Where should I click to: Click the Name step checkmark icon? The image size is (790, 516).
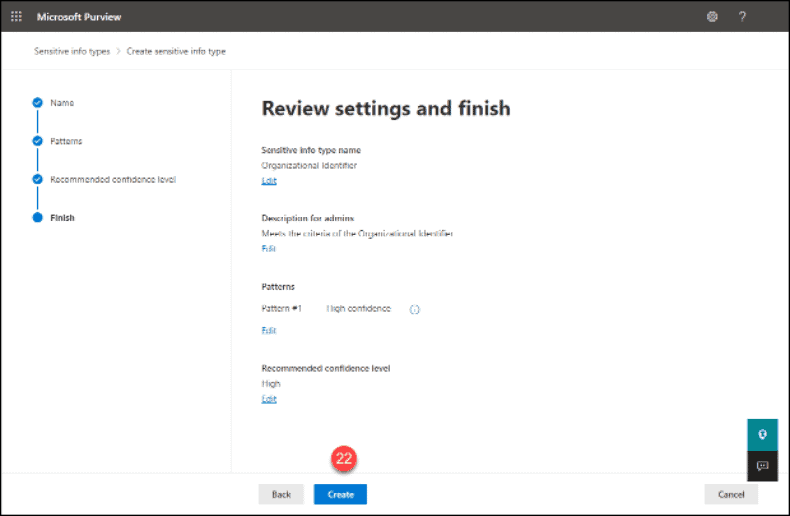pos(37,103)
